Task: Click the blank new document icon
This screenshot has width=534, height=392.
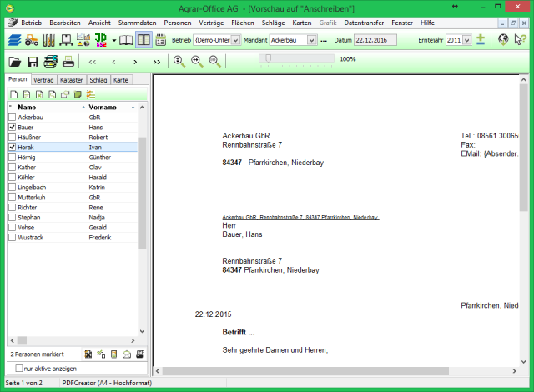Action: [13, 94]
